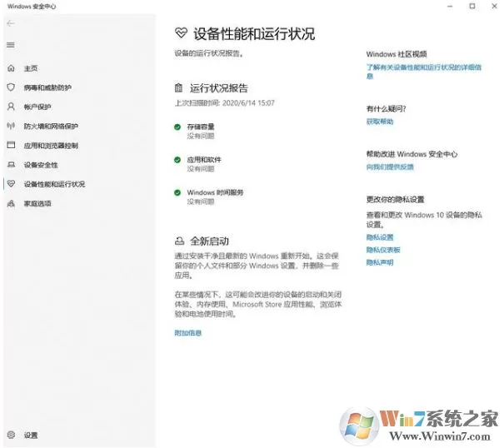Viewport: 504px width, 448px height.
Task: Click the 更改你的隐私设置 heading
Action: [x=395, y=199]
